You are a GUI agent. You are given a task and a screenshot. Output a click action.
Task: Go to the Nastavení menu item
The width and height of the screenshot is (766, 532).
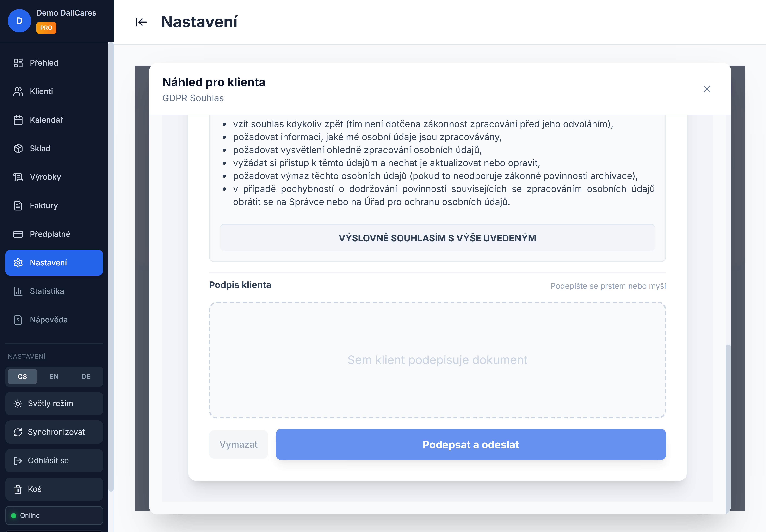click(54, 263)
